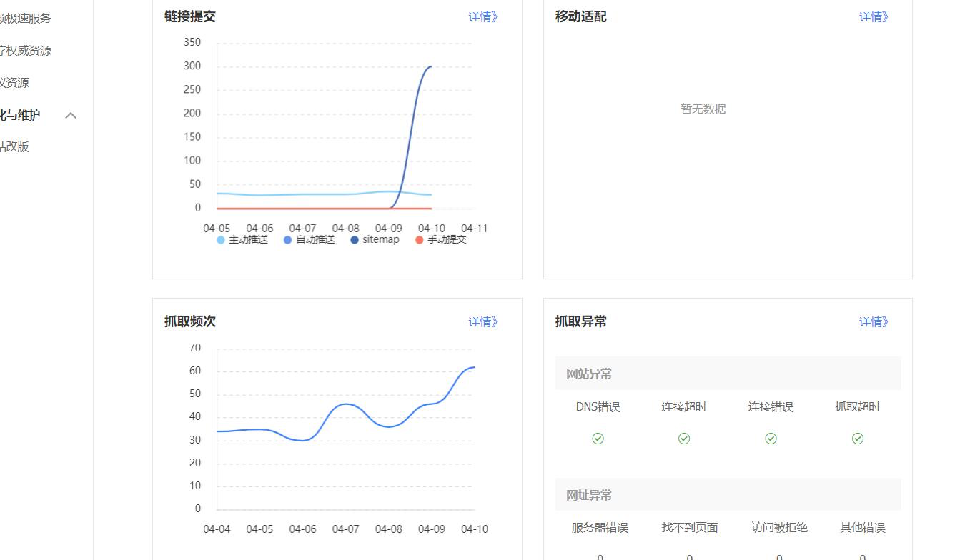Select the 资源 sidebar item below 权威资源
This screenshot has width=970, height=560.
(x=14, y=82)
